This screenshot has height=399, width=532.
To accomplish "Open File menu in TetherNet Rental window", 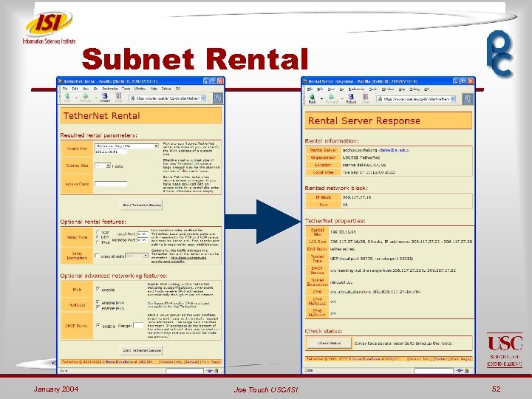I will coord(65,89).
